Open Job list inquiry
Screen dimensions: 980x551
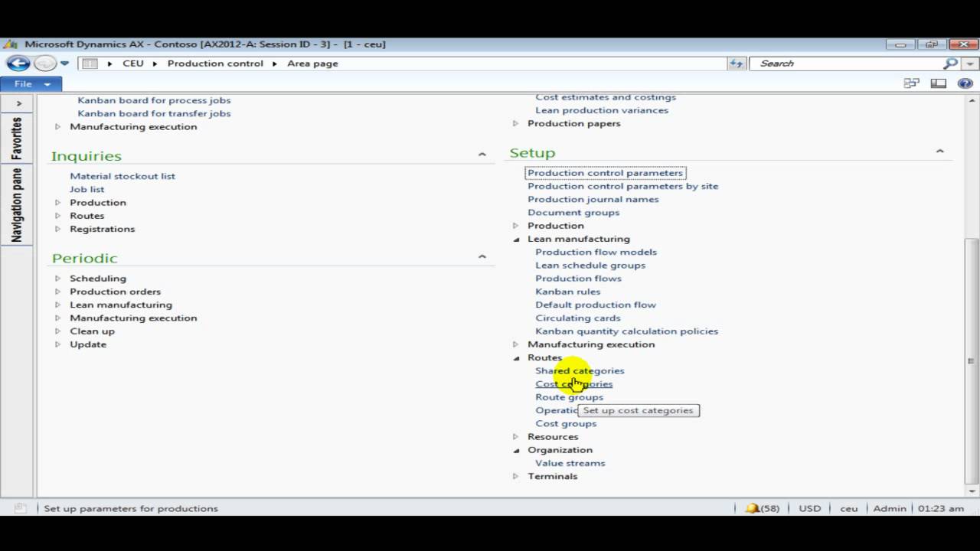pos(87,189)
